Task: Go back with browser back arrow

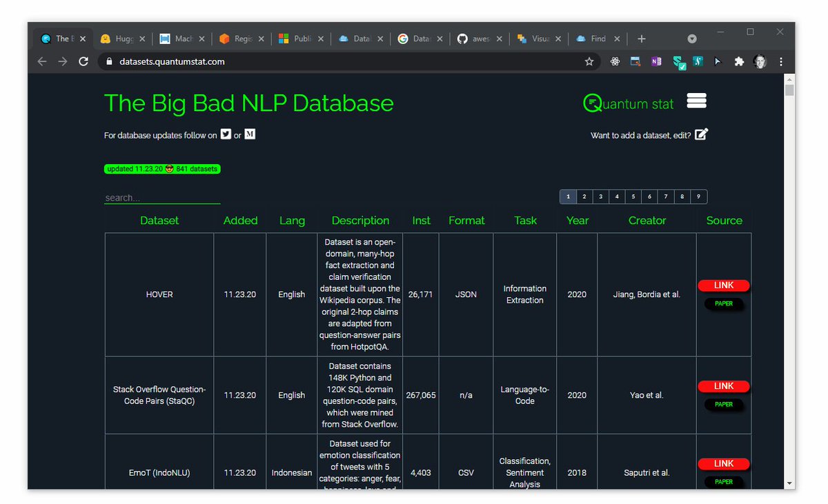Action: coord(42,61)
